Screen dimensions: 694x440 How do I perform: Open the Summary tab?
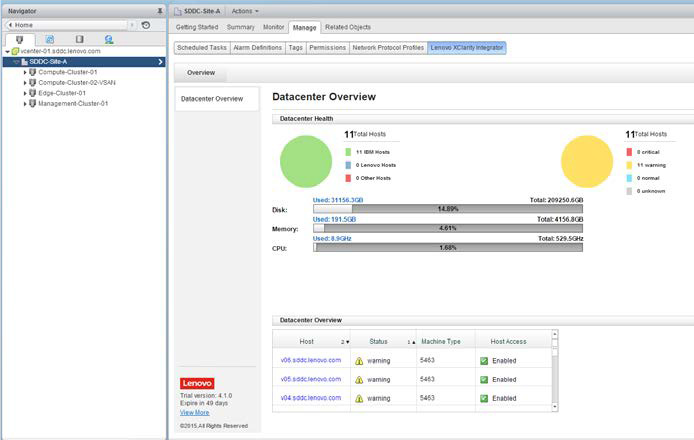click(x=240, y=27)
